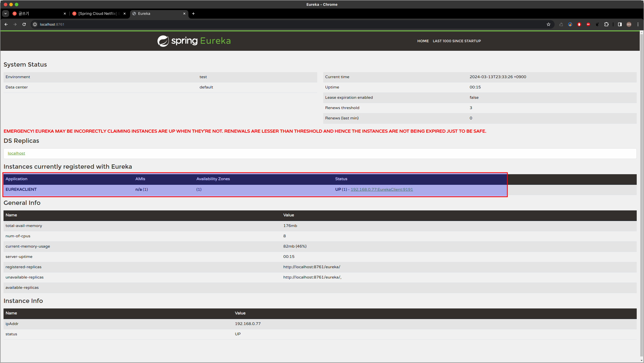644x363 pixels.
Task: Open the tab search dropdown arrow
Action: (x=6, y=14)
